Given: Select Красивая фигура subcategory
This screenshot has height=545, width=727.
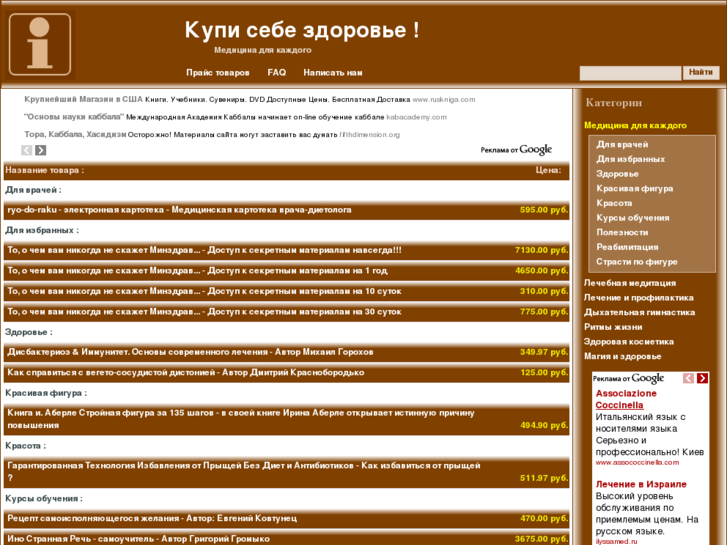Looking at the screenshot, I should pos(634,188).
